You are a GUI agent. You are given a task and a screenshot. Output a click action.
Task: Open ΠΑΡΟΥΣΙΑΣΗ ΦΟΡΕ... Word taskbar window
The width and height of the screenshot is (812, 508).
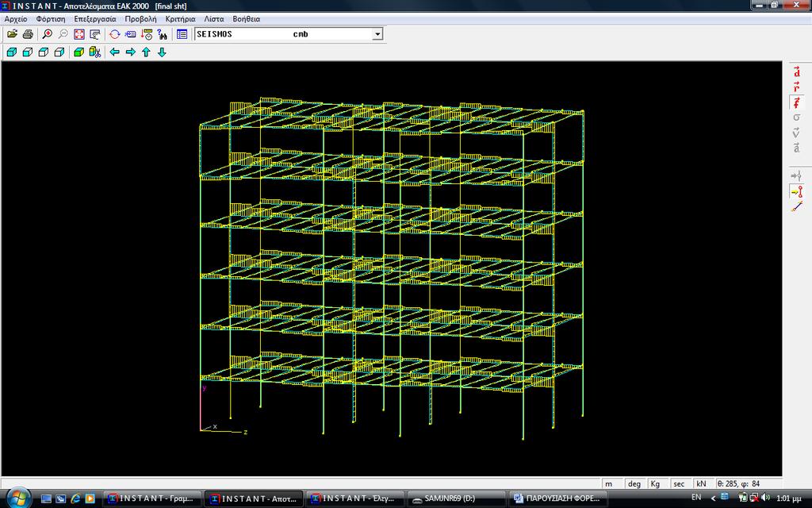tap(557, 498)
